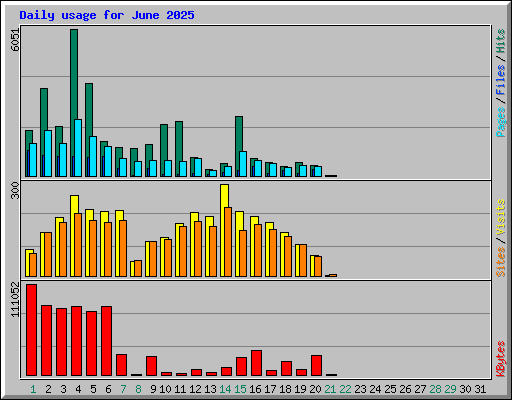
Task: Click day label 31 on the x-axis
Action: click(480, 389)
